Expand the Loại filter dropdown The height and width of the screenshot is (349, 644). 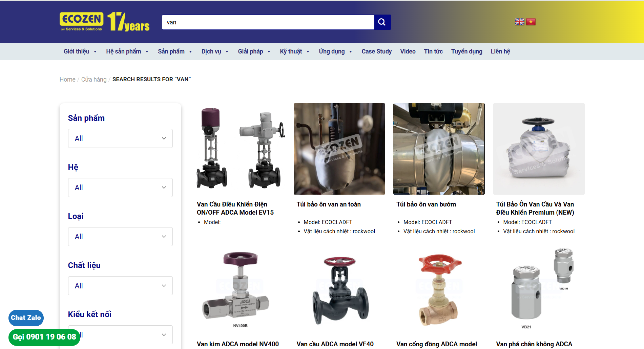pyautogui.click(x=120, y=237)
